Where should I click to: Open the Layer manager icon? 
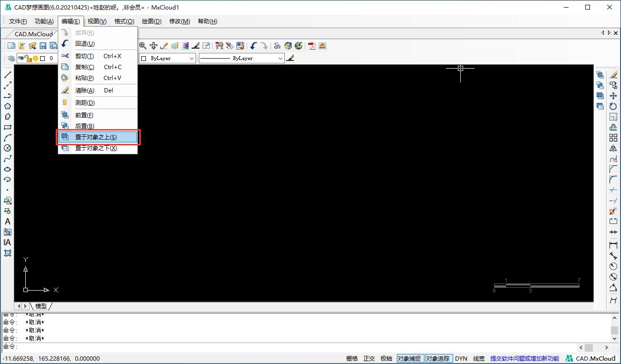point(11,58)
